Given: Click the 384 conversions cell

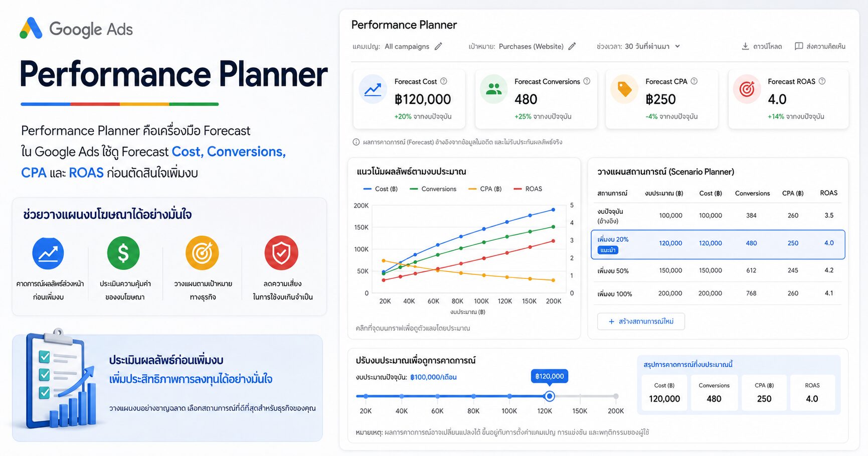Looking at the screenshot, I should (x=751, y=216).
